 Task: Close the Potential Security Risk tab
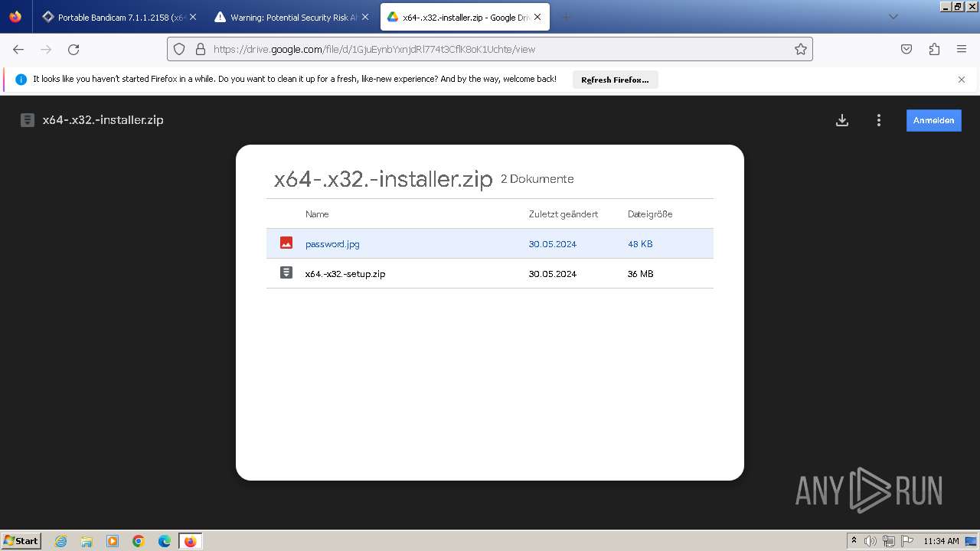click(365, 17)
